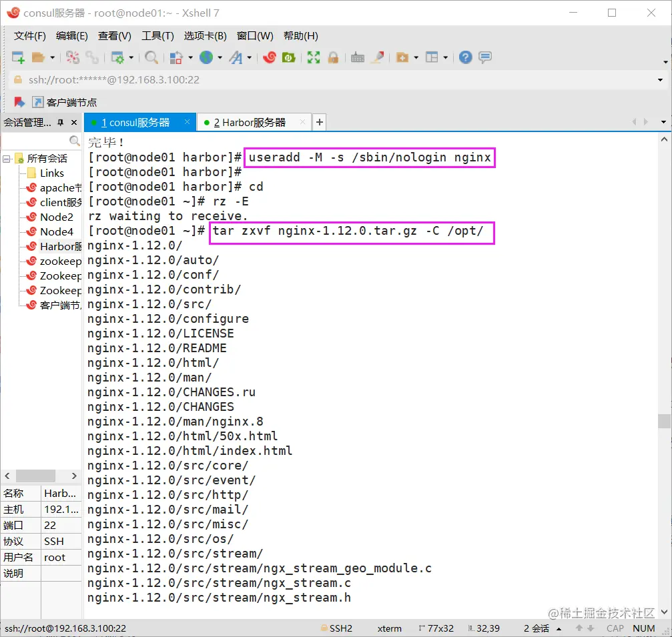Open add folder dropdown arrow
Screen dimensions: 672x637
point(416,57)
